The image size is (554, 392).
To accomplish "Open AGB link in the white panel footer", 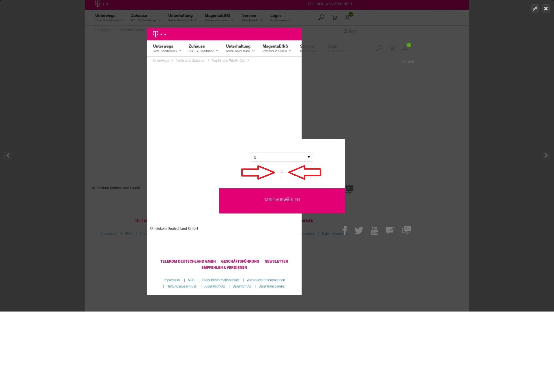I will click(191, 280).
